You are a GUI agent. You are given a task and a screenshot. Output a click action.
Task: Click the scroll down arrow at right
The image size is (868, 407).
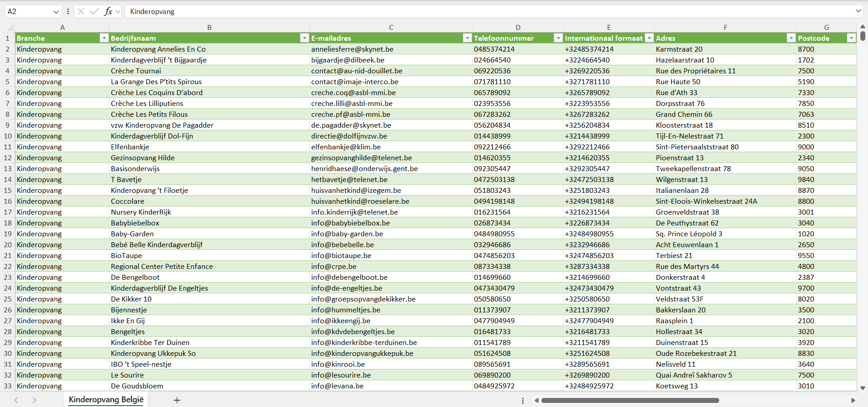(863, 388)
